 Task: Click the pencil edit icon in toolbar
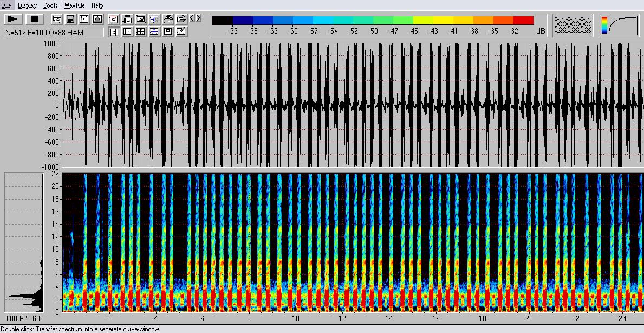(181, 32)
